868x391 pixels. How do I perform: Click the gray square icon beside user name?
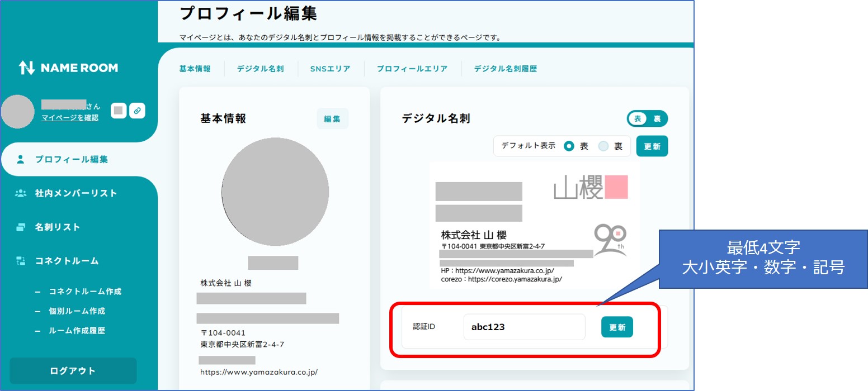click(118, 111)
